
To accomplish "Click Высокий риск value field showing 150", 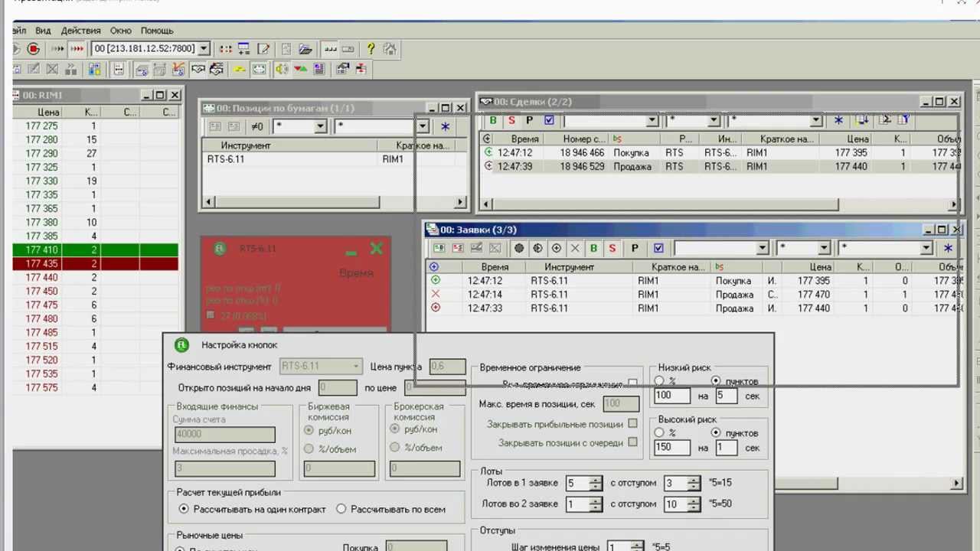I will coord(672,448).
